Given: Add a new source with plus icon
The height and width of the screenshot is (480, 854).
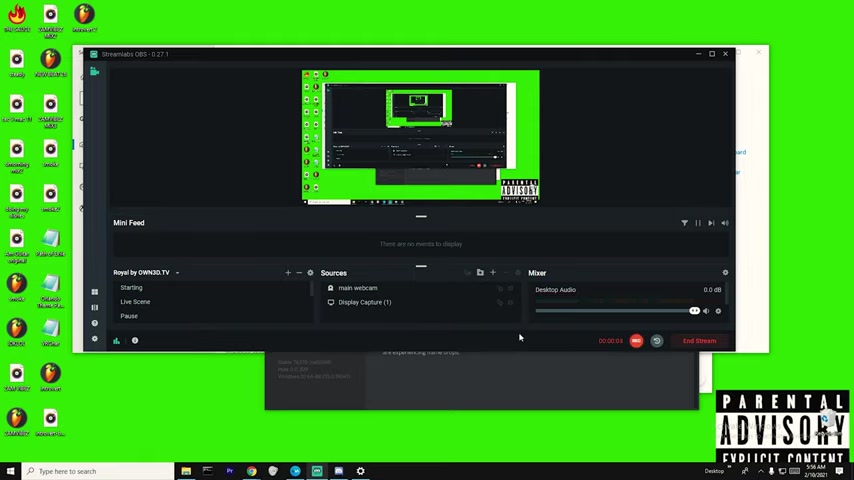Looking at the screenshot, I should (x=492, y=273).
